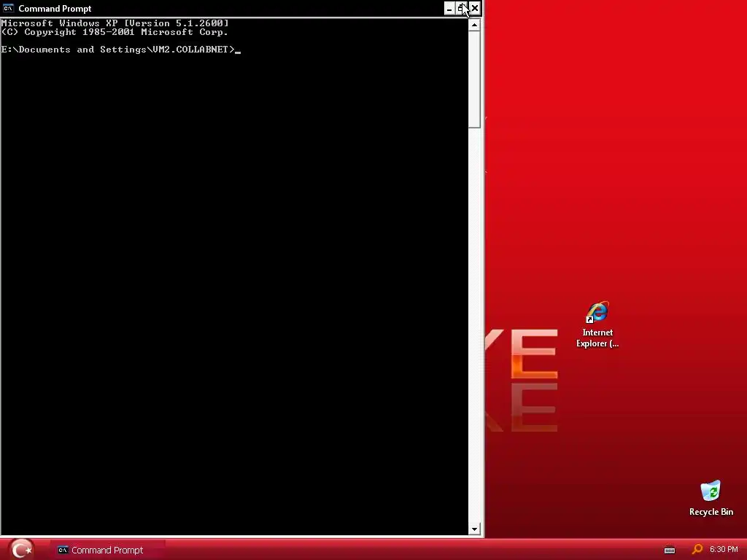Image resolution: width=747 pixels, height=560 pixels.
Task: Select the 'Recycle Bin' label text
Action: pyautogui.click(x=711, y=512)
